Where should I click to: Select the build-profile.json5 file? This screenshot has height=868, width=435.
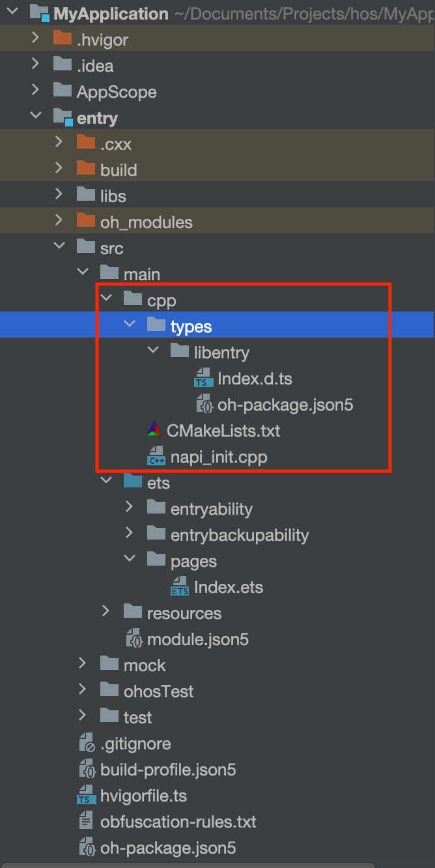coord(167,770)
